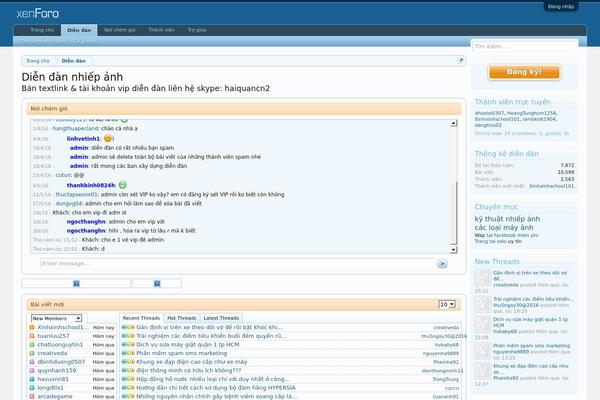Switch to the Recent Threads tab

[x=141, y=318]
